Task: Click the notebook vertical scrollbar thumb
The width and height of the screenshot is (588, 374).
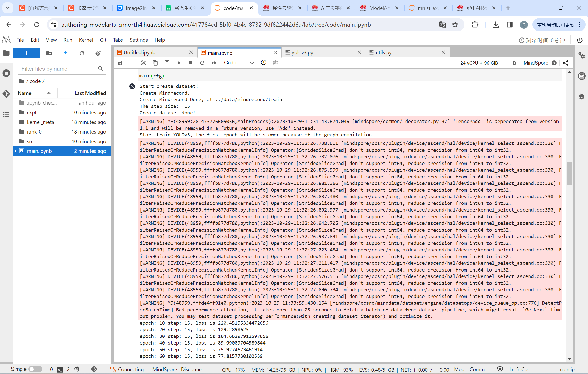Action: (569, 173)
